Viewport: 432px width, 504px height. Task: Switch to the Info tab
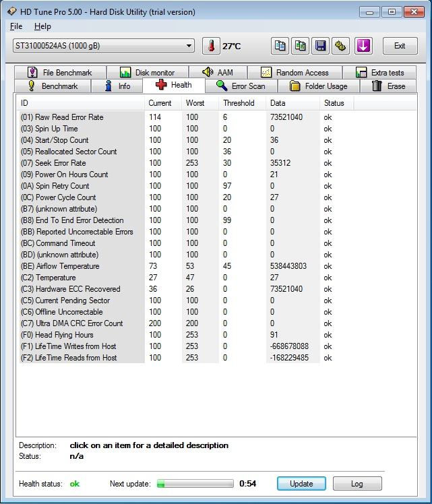pos(117,86)
